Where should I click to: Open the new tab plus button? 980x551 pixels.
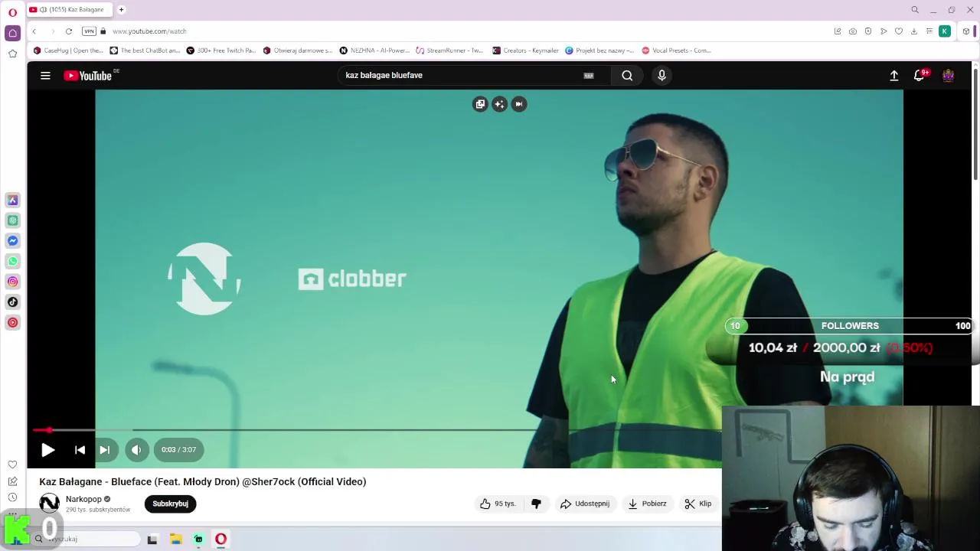[121, 10]
